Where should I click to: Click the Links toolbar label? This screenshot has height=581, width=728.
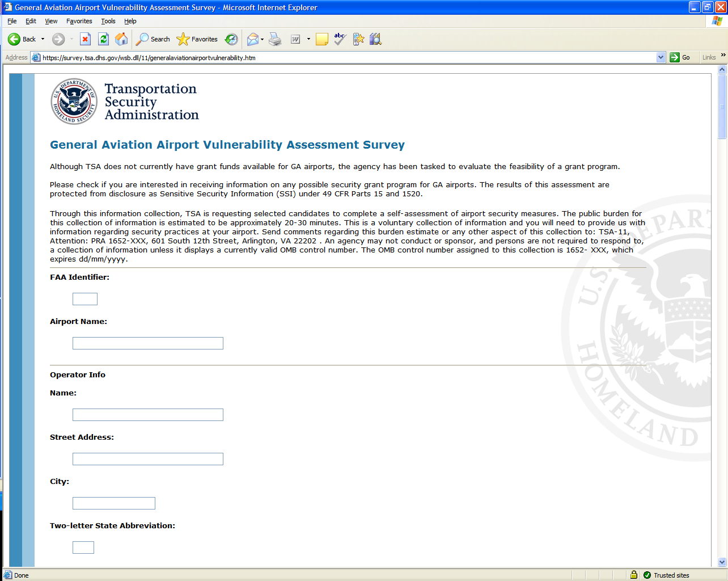click(x=709, y=57)
